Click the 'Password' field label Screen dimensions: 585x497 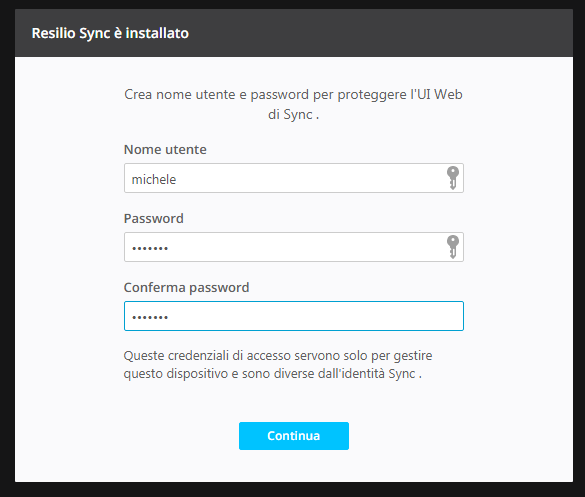[153, 219]
